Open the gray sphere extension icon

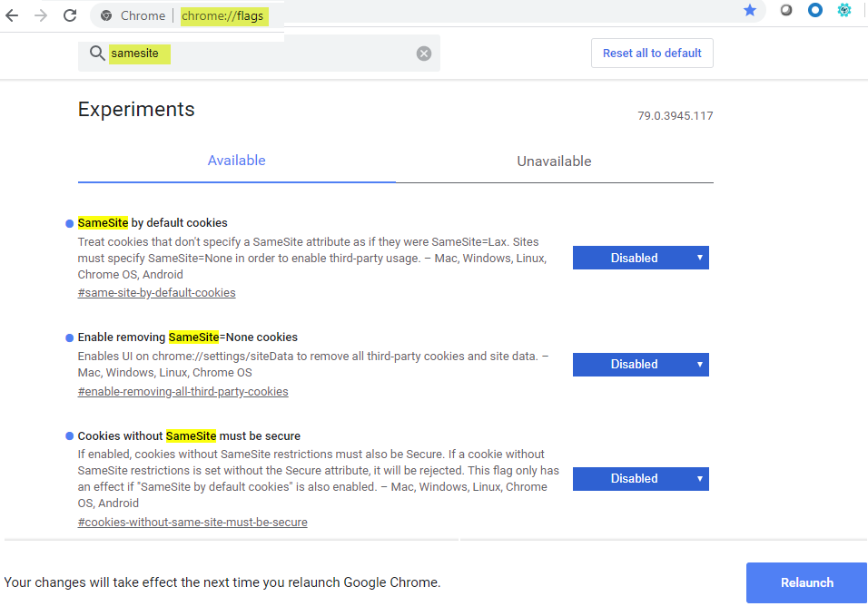(787, 11)
